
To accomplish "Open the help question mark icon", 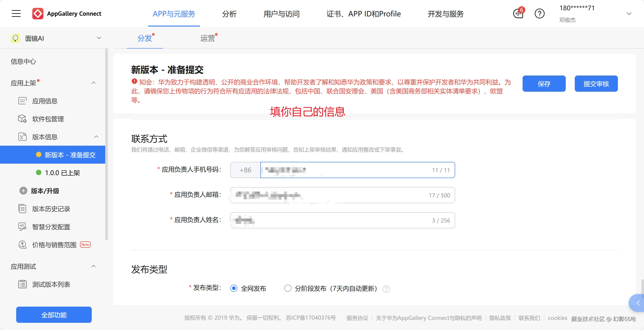I will click(539, 13).
